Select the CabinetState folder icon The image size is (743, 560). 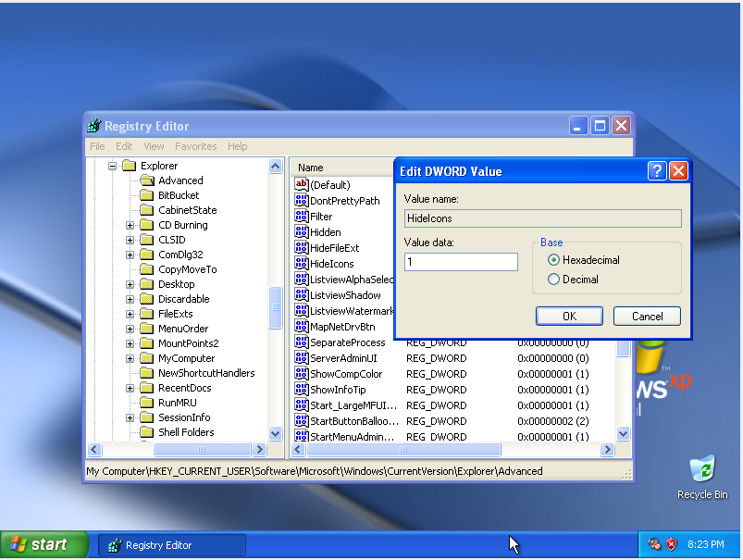147,209
